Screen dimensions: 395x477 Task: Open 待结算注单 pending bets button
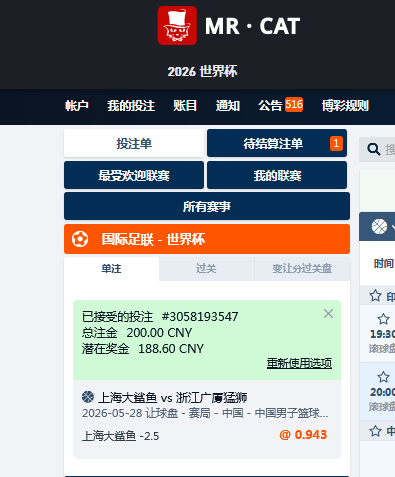coord(277,143)
